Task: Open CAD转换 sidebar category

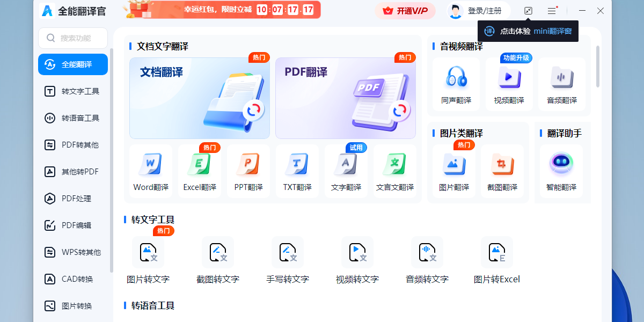Action: [x=73, y=279]
